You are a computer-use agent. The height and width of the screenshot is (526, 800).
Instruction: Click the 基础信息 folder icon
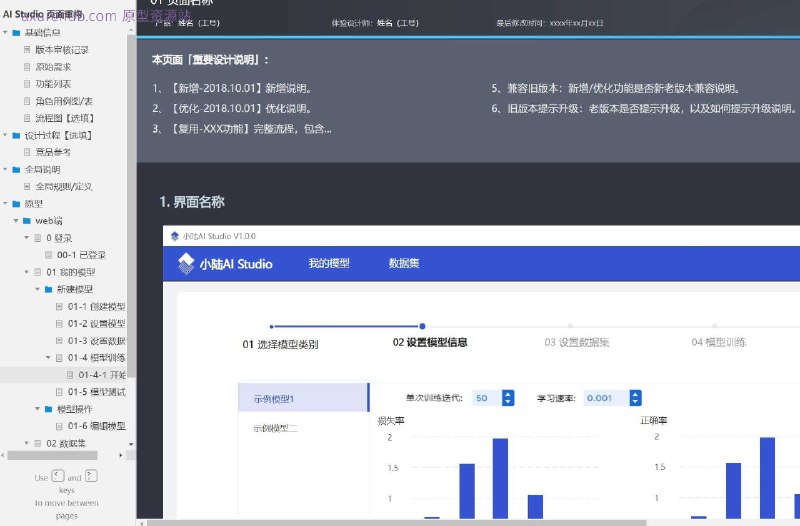pyautogui.click(x=16, y=33)
